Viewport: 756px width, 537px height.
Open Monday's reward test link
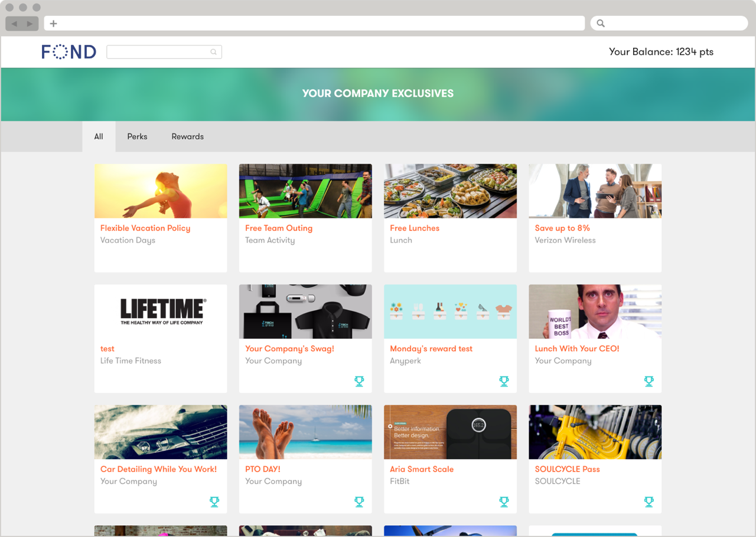click(x=431, y=348)
